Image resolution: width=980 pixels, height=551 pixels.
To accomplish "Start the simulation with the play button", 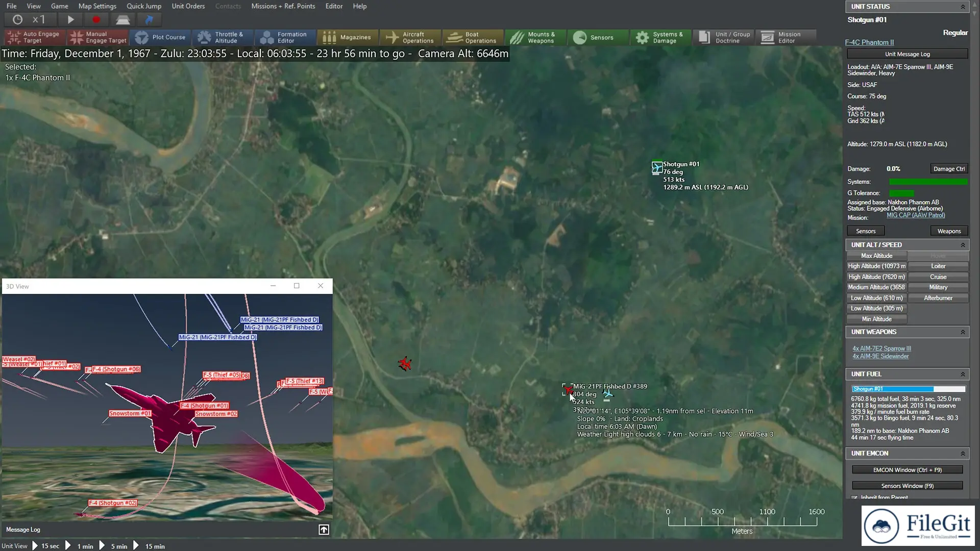I will [70, 20].
